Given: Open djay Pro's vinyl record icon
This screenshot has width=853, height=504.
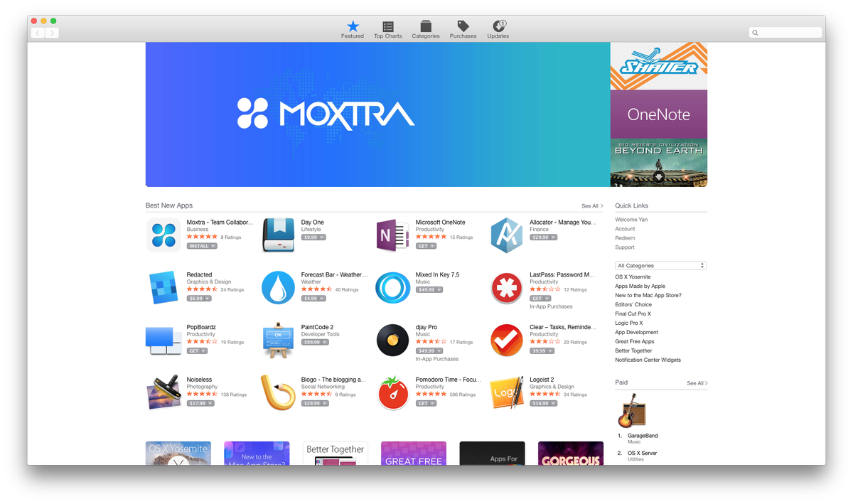Looking at the screenshot, I should pos(392,340).
